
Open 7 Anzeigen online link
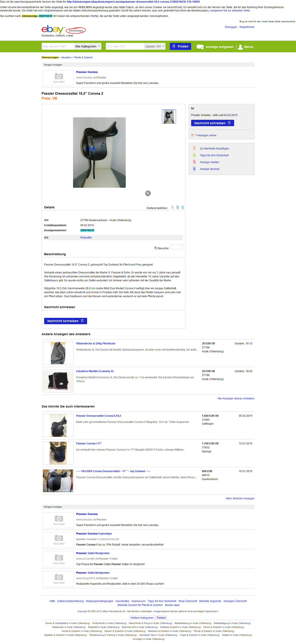(206, 135)
